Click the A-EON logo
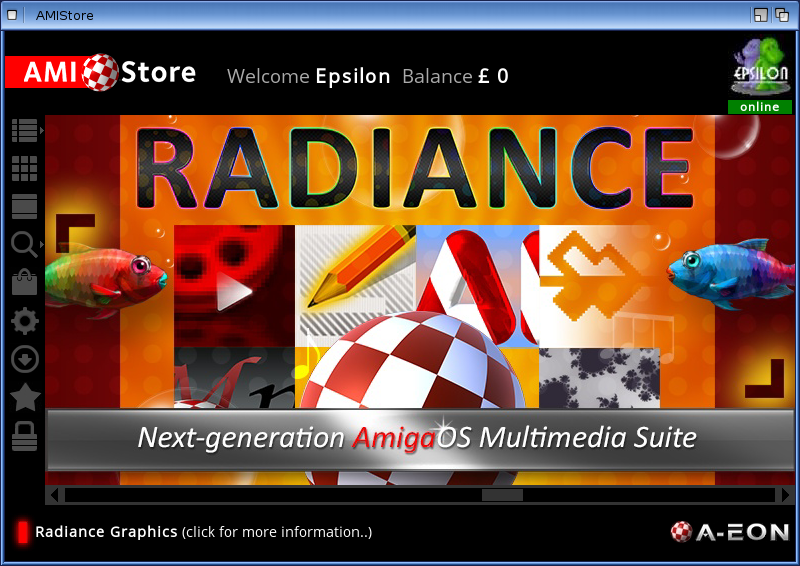 pyautogui.click(x=730, y=532)
